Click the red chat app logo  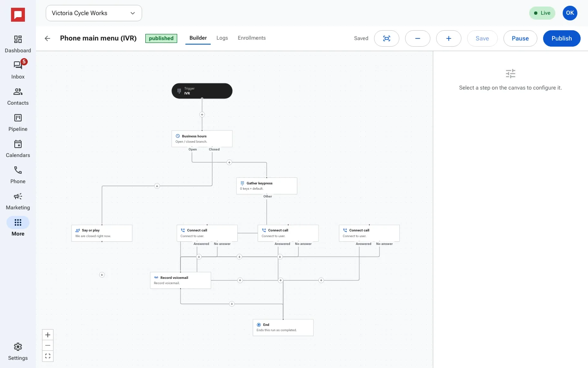pyautogui.click(x=18, y=15)
